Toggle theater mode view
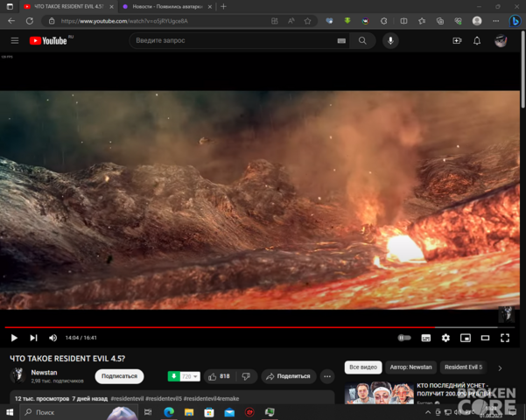Screen dimensions: 526x420 485,338
